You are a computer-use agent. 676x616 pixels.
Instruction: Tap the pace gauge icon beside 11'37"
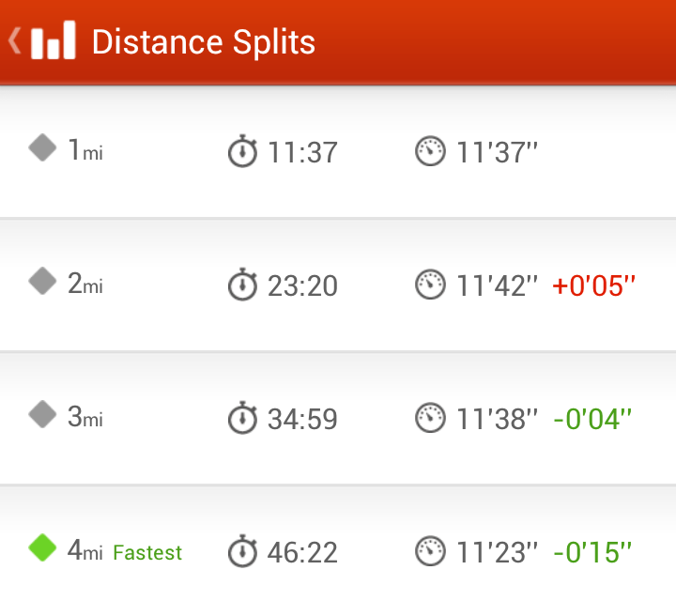(x=430, y=151)
